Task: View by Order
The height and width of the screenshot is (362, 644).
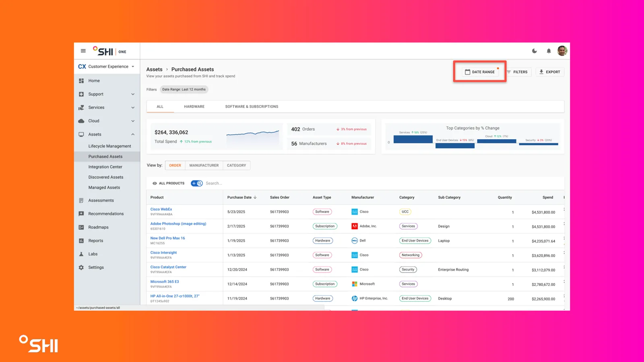Action: click(175, 165)
